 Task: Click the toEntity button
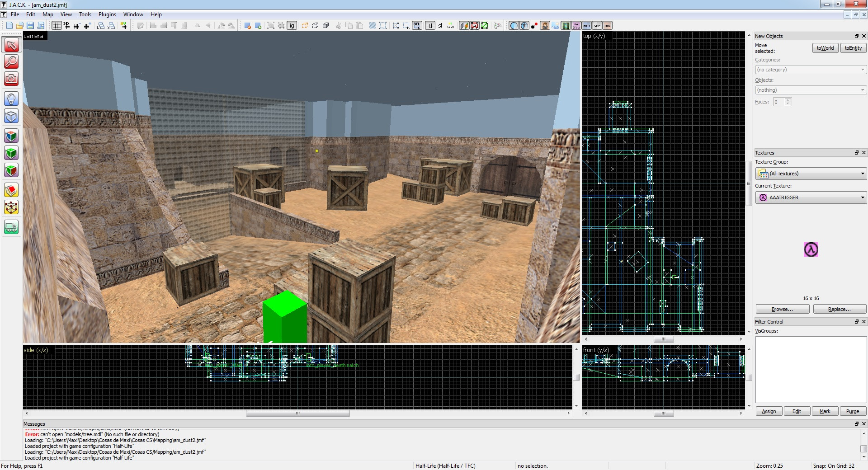[853, 48]
